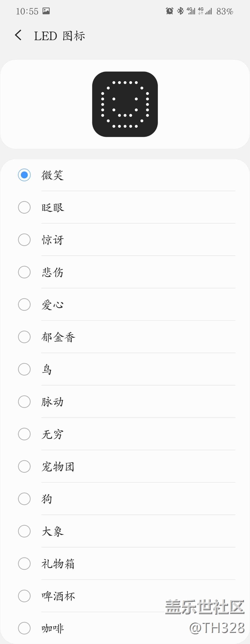Tap the battery percentage indicator

click(x=225, y=11)
